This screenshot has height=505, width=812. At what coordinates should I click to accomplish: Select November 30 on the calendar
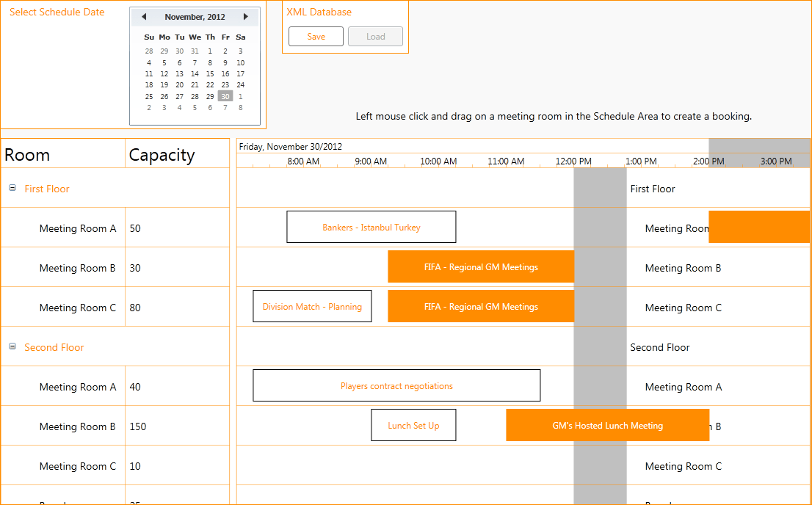coord(225,96)
